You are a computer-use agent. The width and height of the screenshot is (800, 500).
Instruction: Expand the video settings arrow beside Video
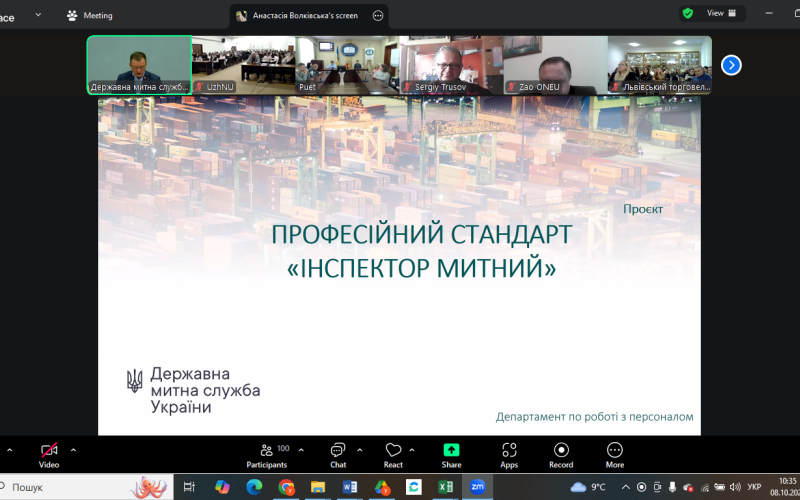point(73,450)
